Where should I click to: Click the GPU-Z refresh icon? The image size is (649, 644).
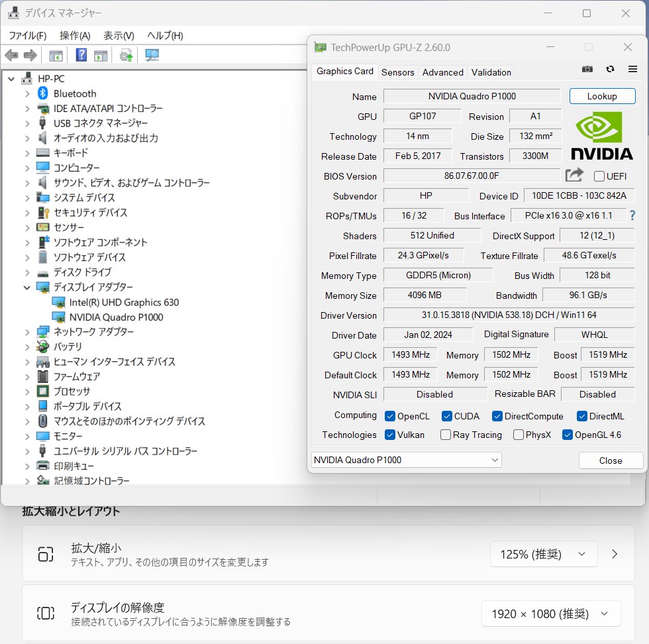(x=610, y=69)
